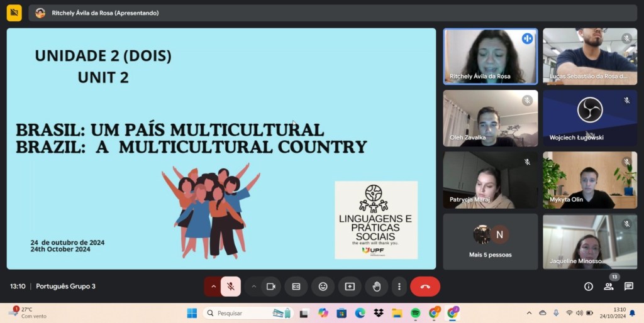
Task: Expand video settings arrow beside the camera
Action: (254, 287)
